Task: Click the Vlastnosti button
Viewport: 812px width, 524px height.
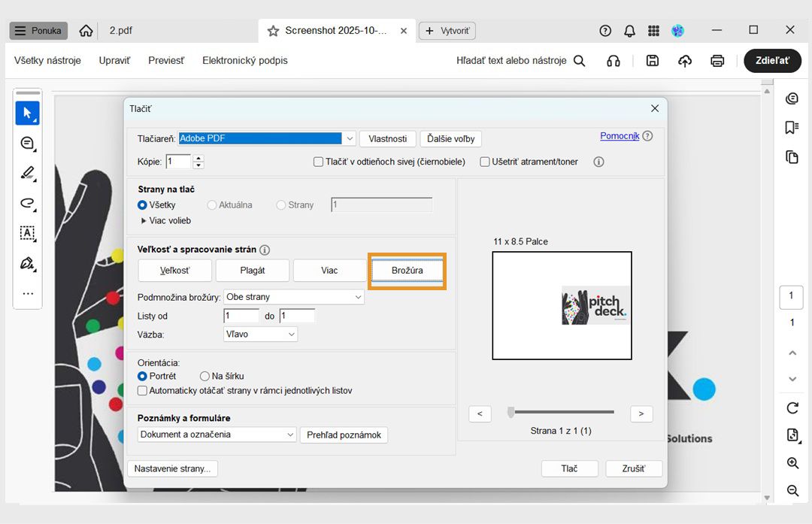Action: click(388, 139)
